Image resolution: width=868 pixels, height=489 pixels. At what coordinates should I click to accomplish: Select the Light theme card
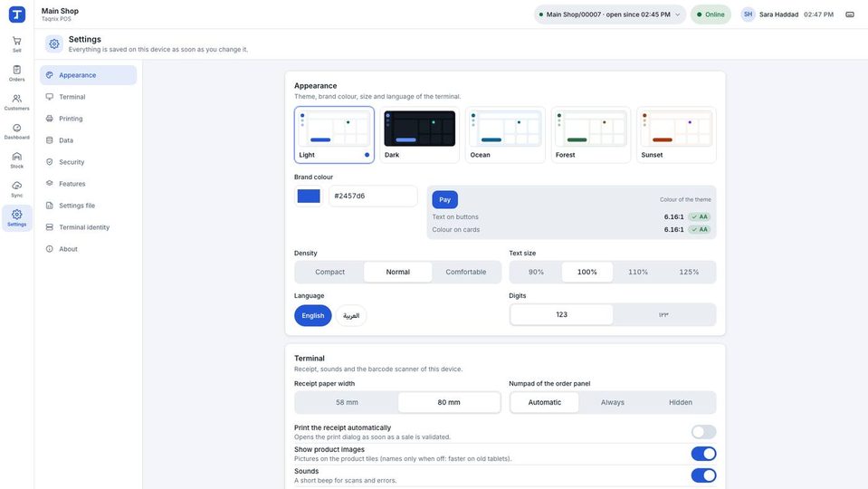[334, 135]
